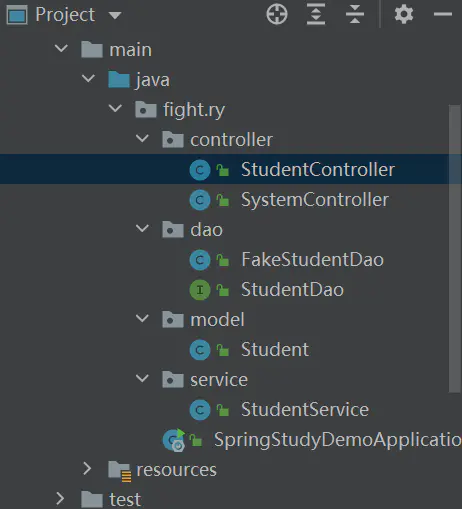
Task: Click the main folder label
Action: tap(131, 50)
